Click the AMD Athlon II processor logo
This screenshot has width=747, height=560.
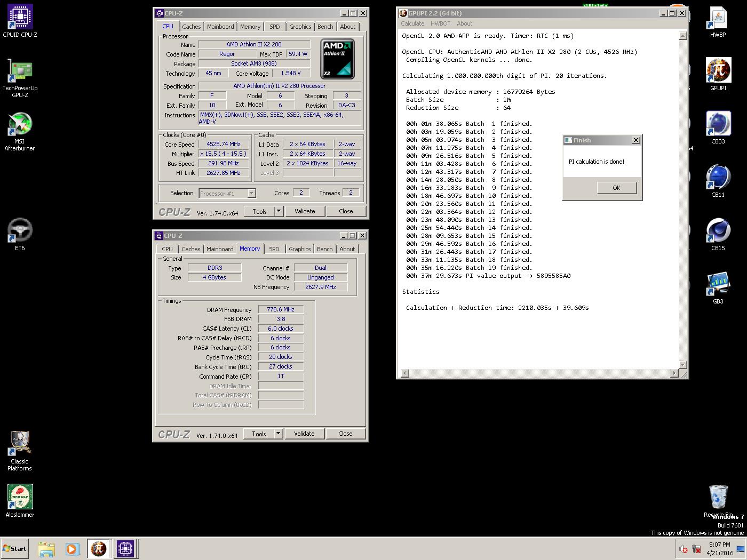(x=337, y=59)
